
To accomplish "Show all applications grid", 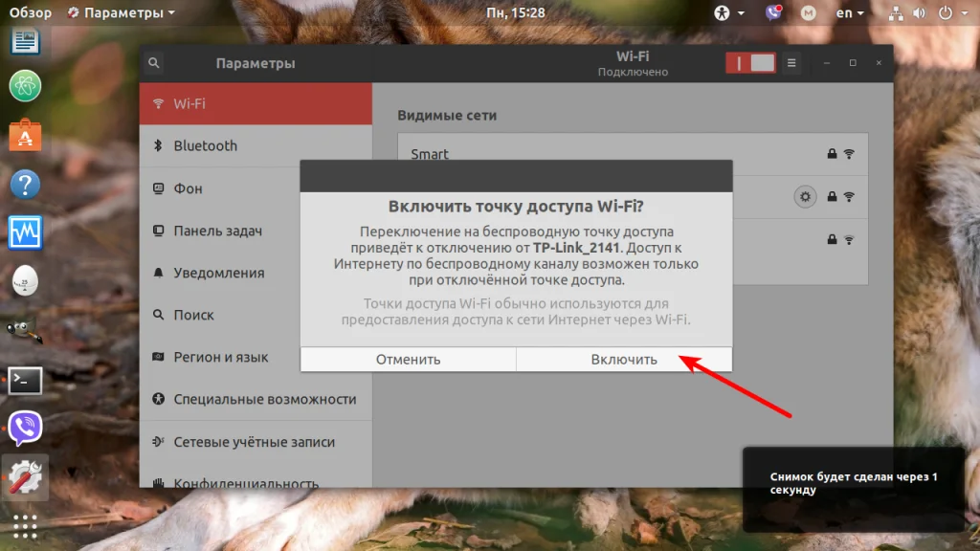I will (x=25, y=526).
